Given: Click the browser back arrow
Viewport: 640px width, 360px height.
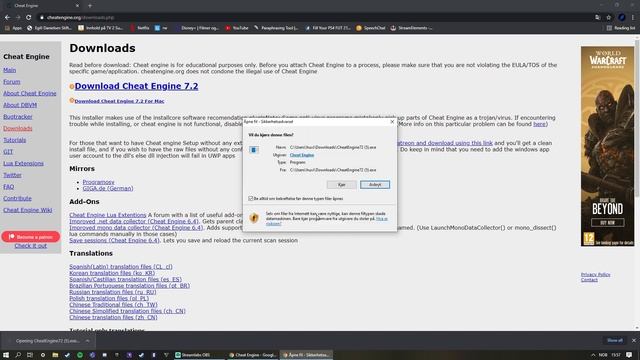Looking at the screenshot, I should pyautogui.click(x=7, y=18).
